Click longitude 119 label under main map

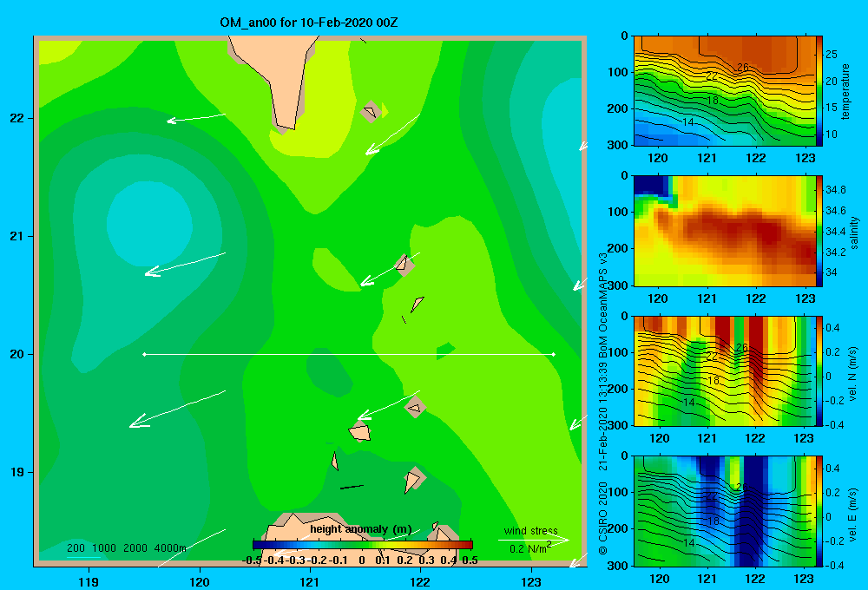[89, 581]
